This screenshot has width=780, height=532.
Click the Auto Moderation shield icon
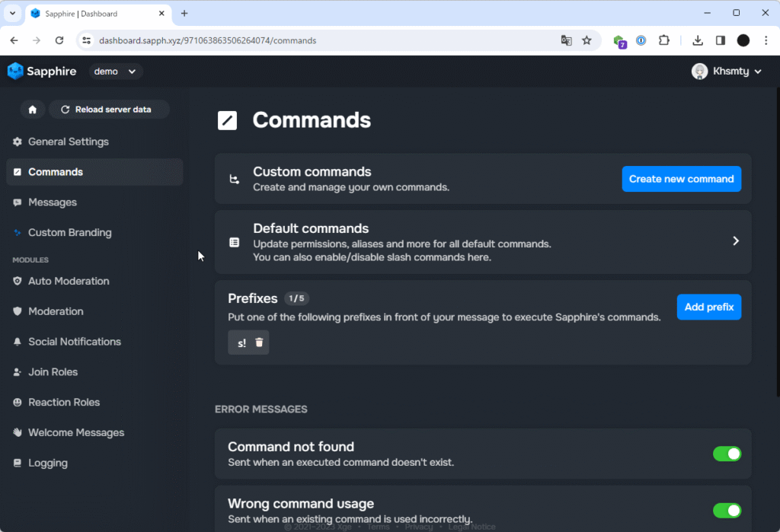[18, 281]
